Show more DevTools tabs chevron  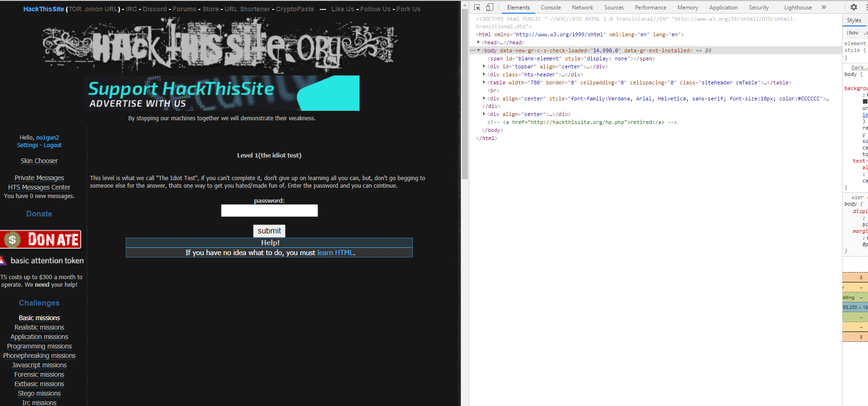(824, 7)
